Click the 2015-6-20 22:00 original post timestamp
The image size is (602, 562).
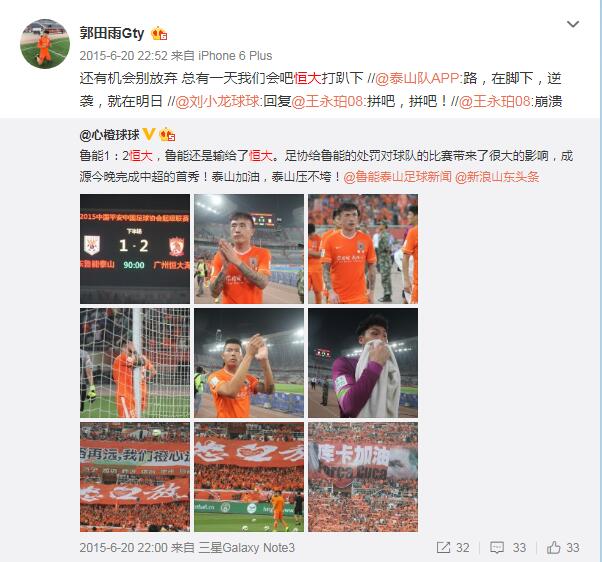(124, 547)
